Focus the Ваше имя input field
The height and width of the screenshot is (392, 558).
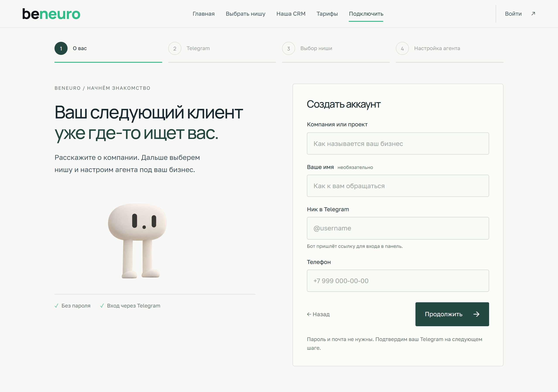(398, 186)
